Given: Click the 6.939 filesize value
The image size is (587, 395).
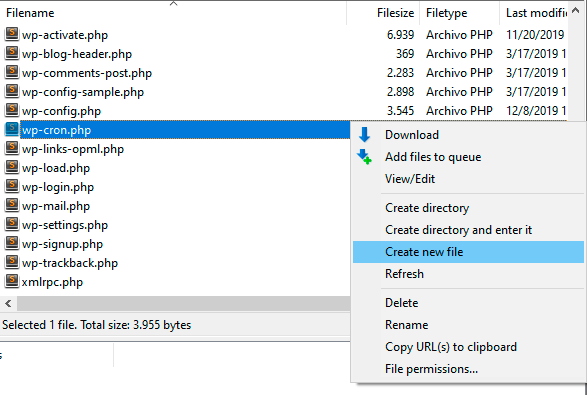Looking at the screenshot, I should point(400,35).
